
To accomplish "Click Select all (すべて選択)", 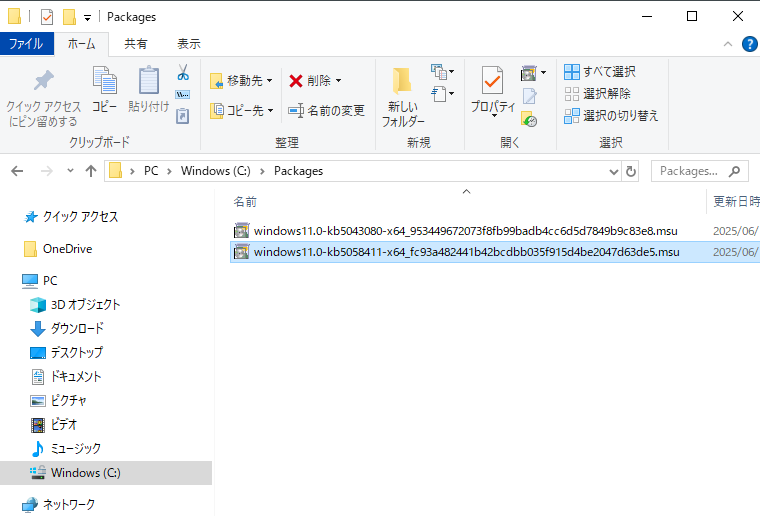I will click(x=600, y=72).
